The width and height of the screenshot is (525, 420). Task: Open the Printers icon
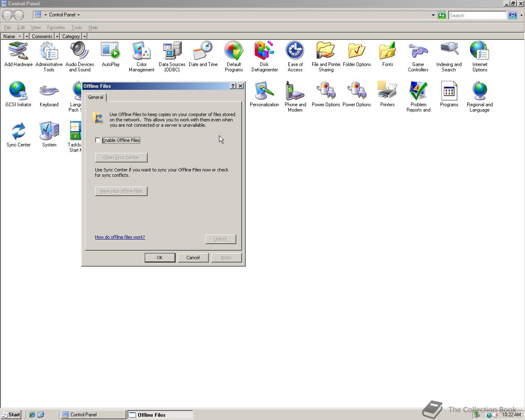tap(387, 94)
